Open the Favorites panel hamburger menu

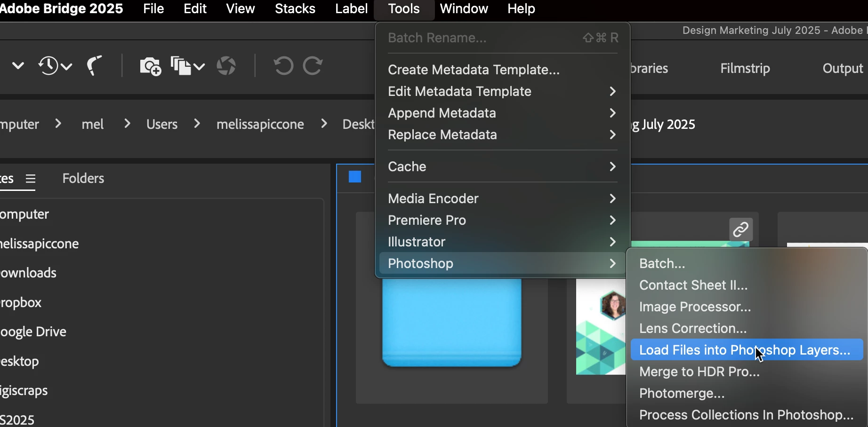(x=31, y=179)
